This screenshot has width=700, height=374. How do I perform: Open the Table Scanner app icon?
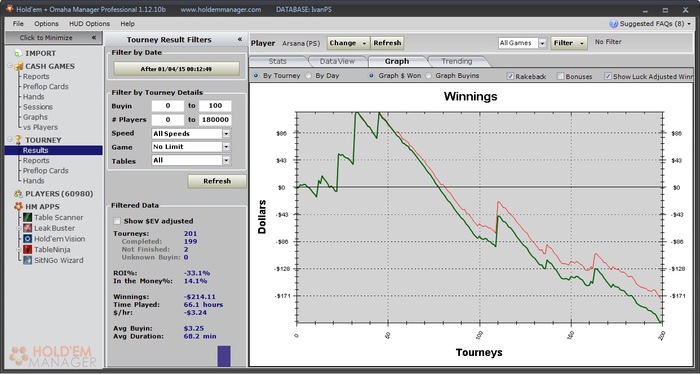coord(28,217)
